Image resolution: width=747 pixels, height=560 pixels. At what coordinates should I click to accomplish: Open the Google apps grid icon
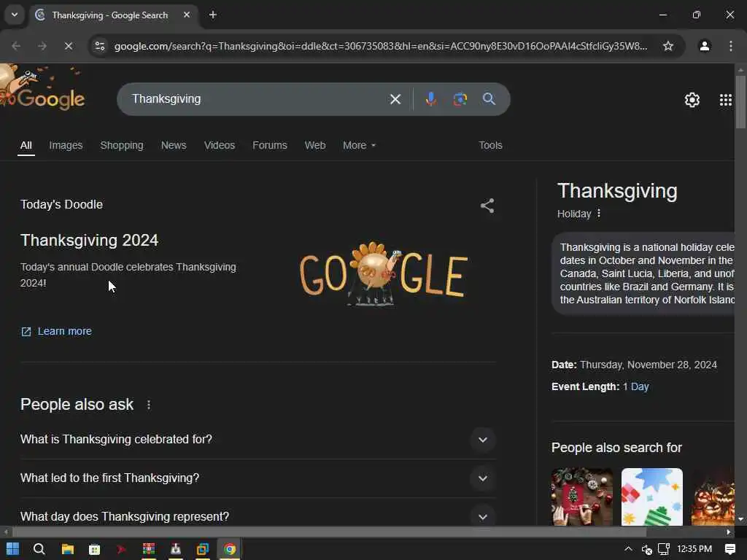point(725,99)
